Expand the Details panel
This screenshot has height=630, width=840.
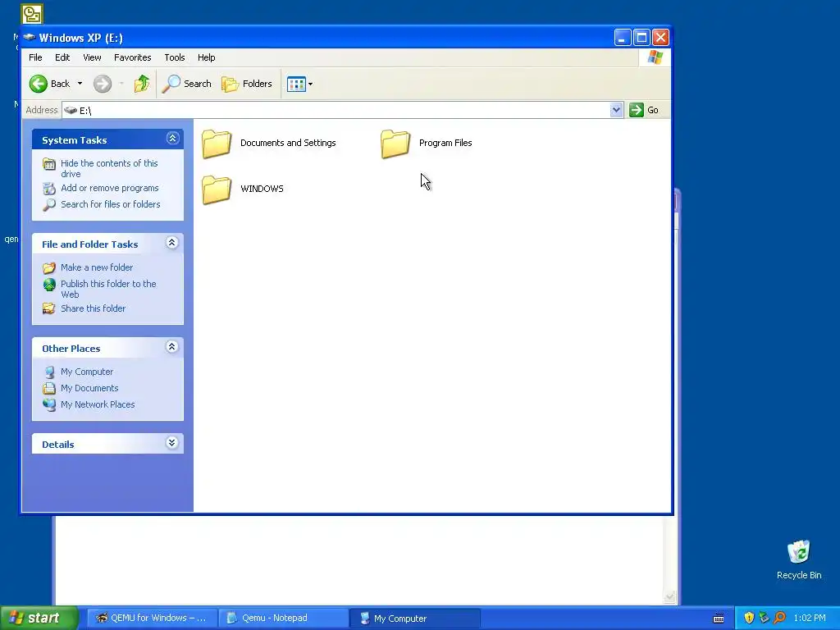(172, 442)
